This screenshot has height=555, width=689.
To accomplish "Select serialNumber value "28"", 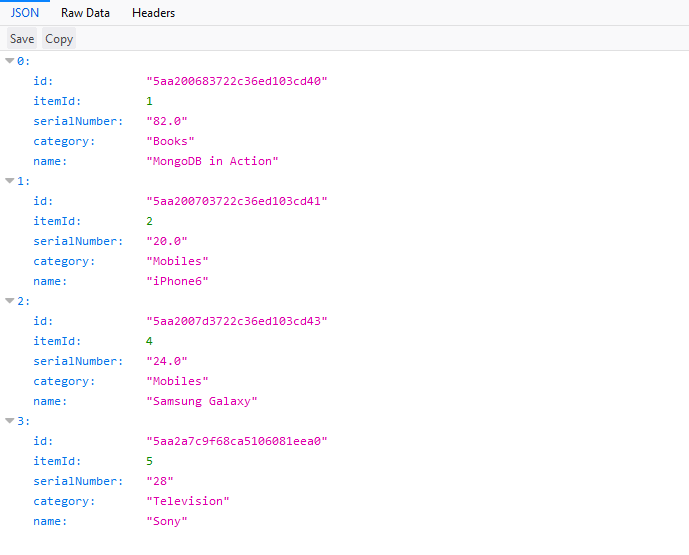I will point(160,481).
